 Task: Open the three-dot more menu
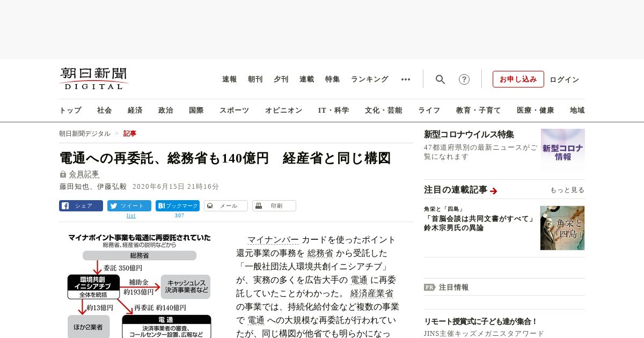coord(406,79)
